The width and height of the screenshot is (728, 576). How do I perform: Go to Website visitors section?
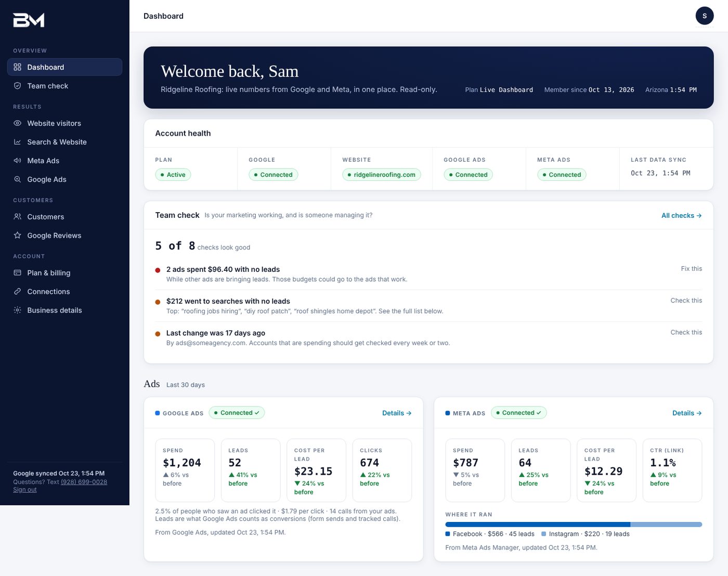pos(64,123)
